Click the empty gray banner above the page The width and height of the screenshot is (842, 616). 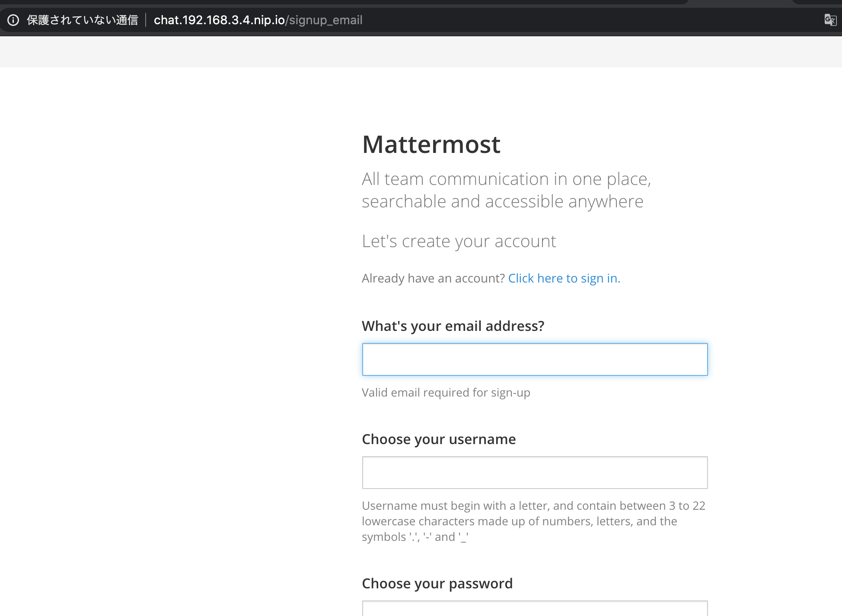point(421,51)
